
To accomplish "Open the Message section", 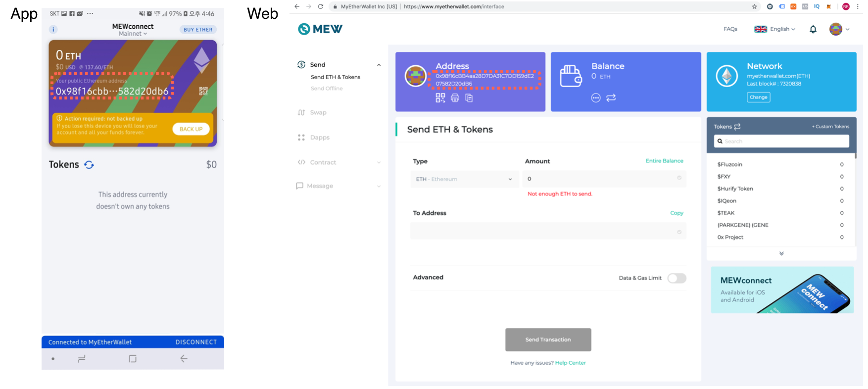I will click(x=320, y=186).
